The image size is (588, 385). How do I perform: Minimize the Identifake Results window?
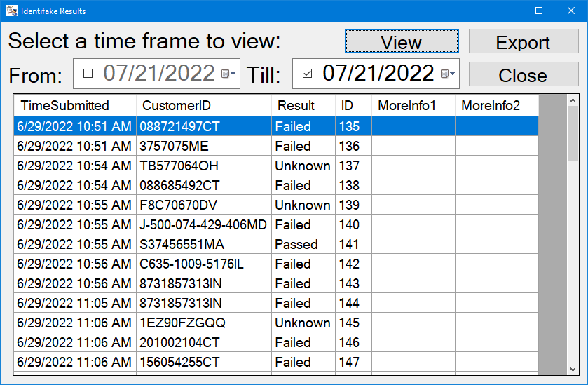(x=507, y=11)
